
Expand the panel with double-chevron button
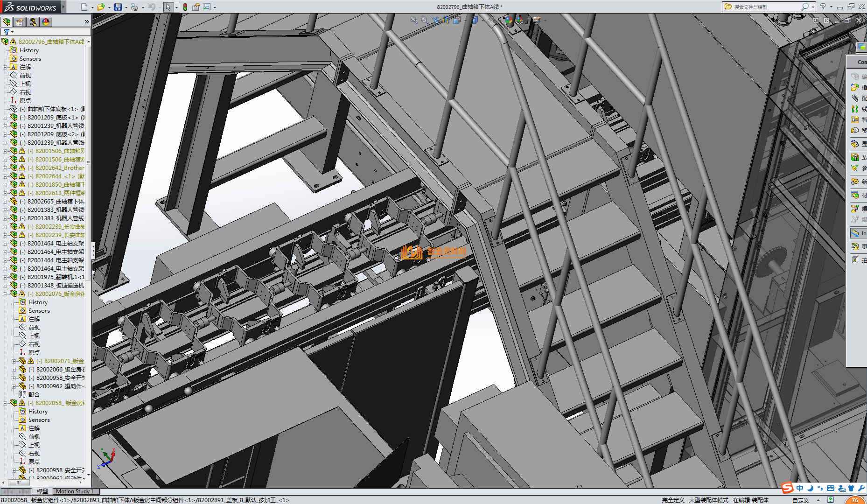[x=87, y=22]
